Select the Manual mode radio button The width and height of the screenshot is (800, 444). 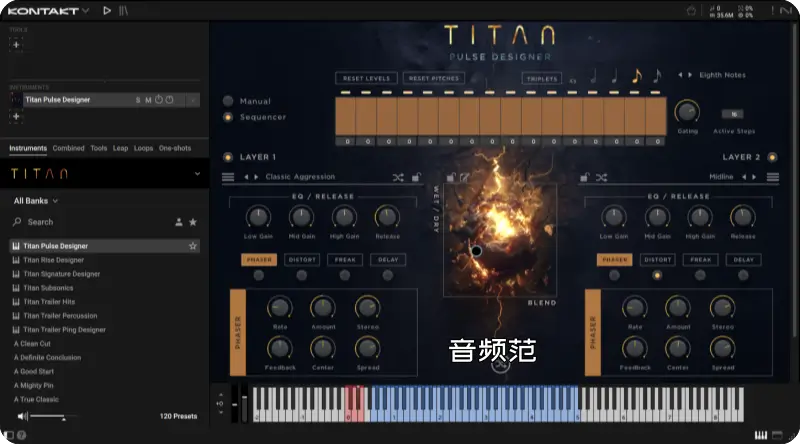coord(228,101)
